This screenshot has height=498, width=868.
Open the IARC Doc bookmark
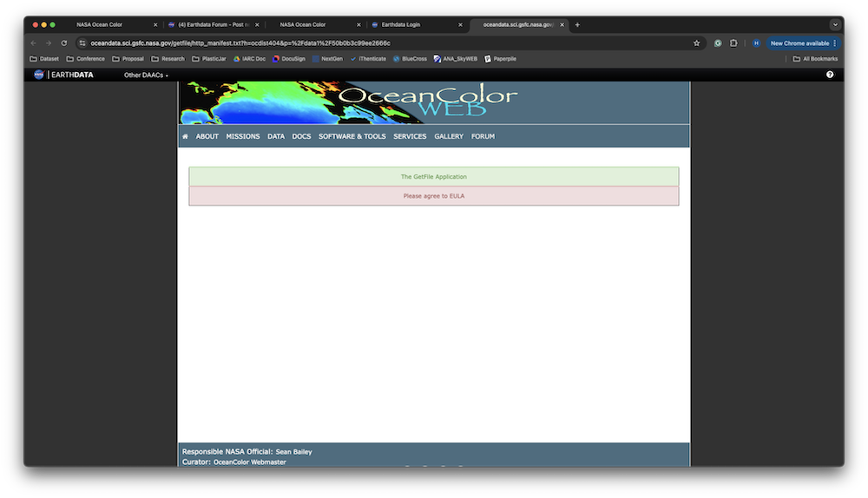[249, 59]
